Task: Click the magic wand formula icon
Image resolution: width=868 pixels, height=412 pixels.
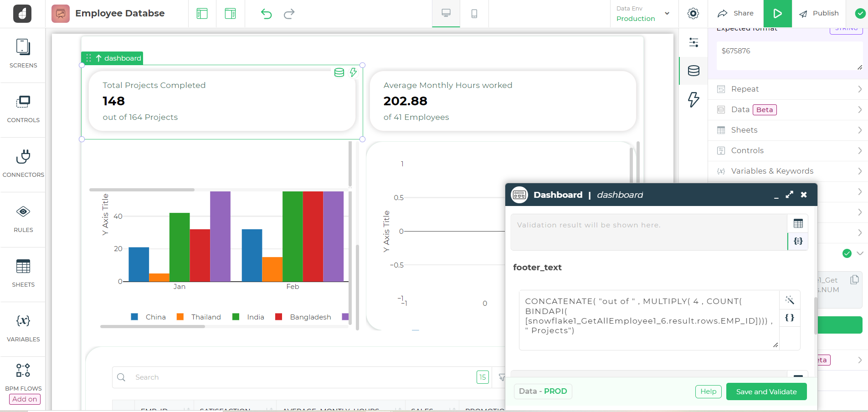Action: click(x=790, y=300)
